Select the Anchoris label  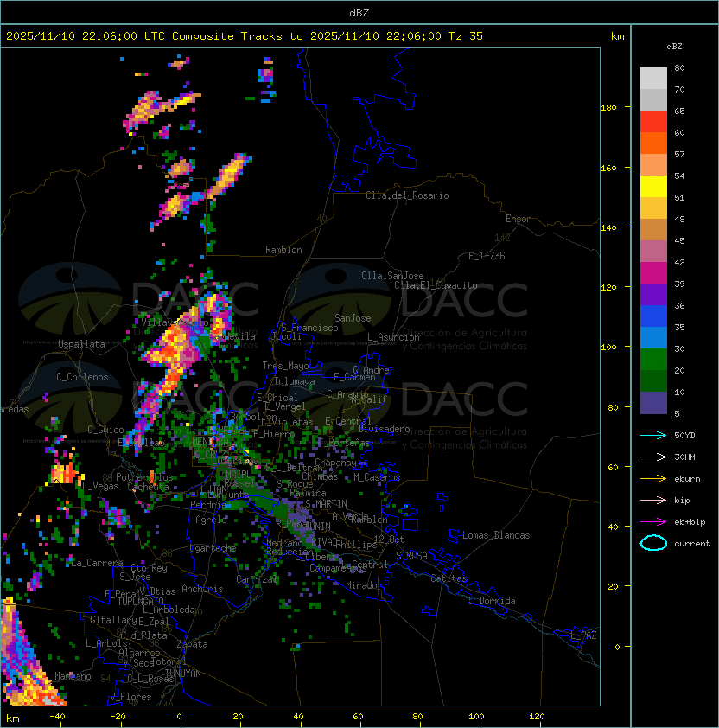click(202, 589)
